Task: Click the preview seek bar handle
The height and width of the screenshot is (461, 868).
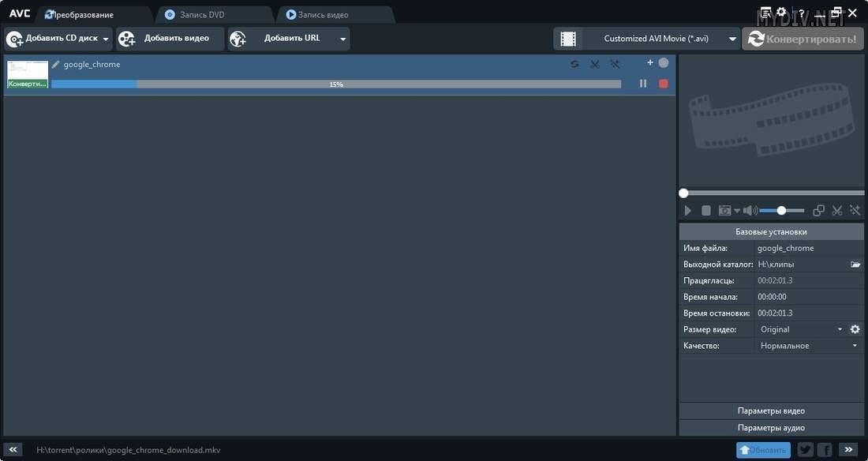Action: point(683,193)
